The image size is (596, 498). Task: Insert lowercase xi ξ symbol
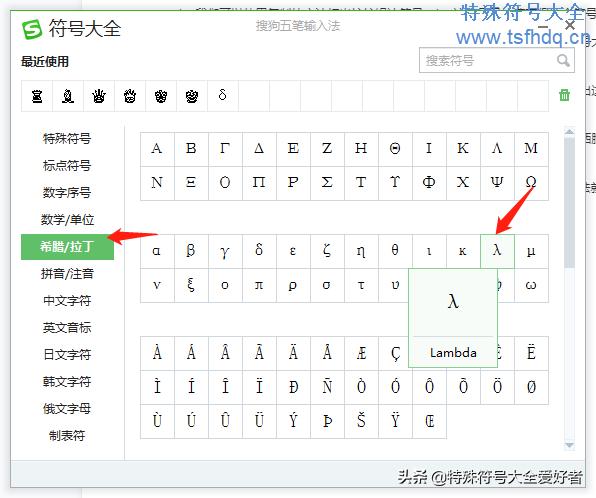click(191, 285)
